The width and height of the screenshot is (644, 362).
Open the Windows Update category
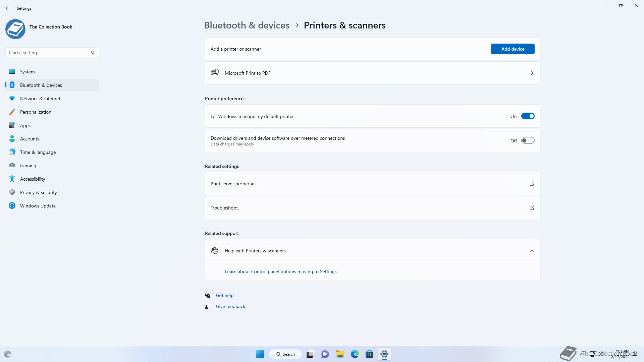coord(52,206)
